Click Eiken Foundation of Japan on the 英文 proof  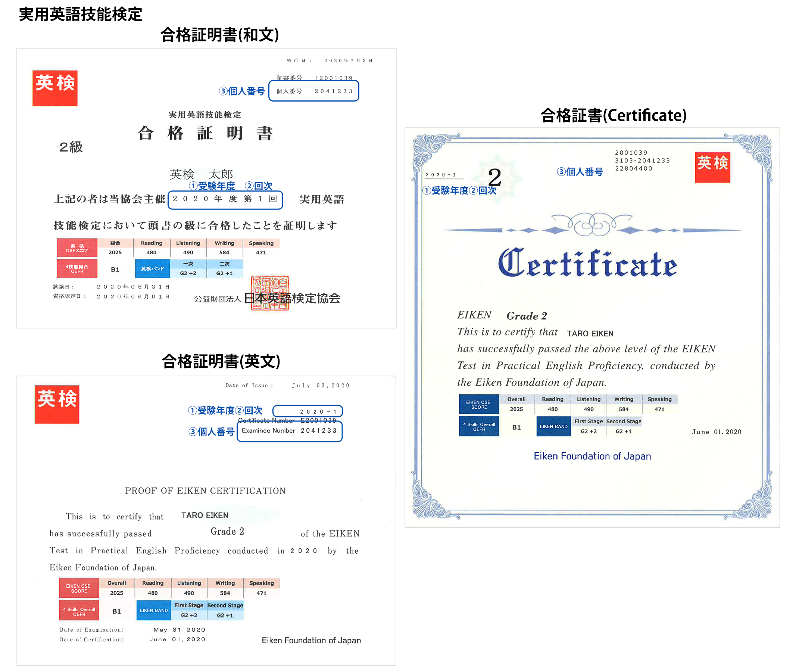tap(311, 640)
